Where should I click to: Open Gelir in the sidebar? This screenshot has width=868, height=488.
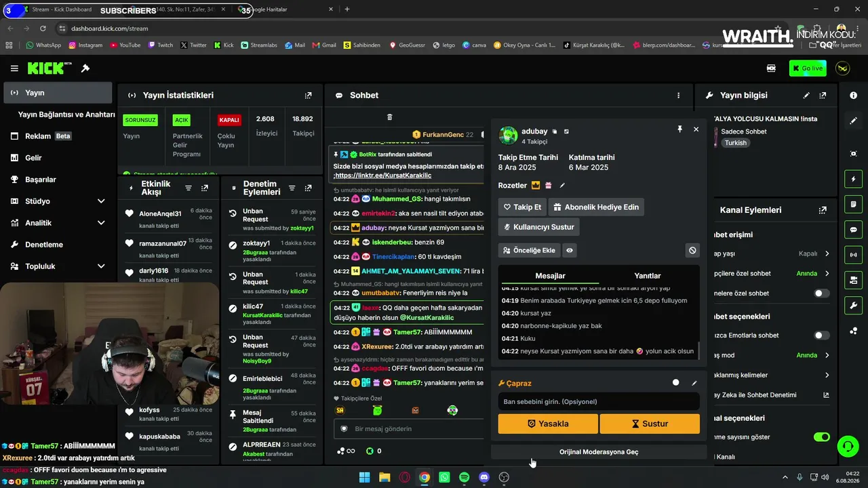point(58,158)
